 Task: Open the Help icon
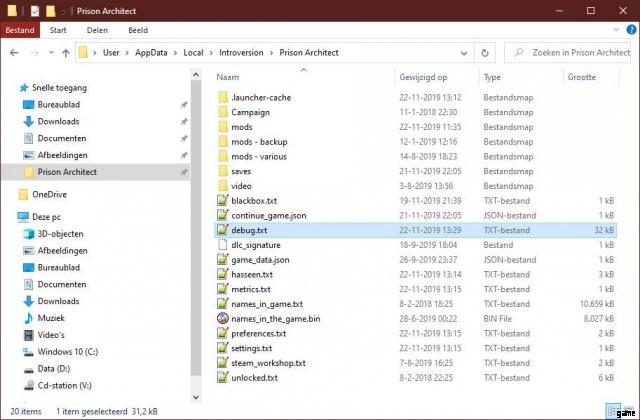[x=631, y=30]
